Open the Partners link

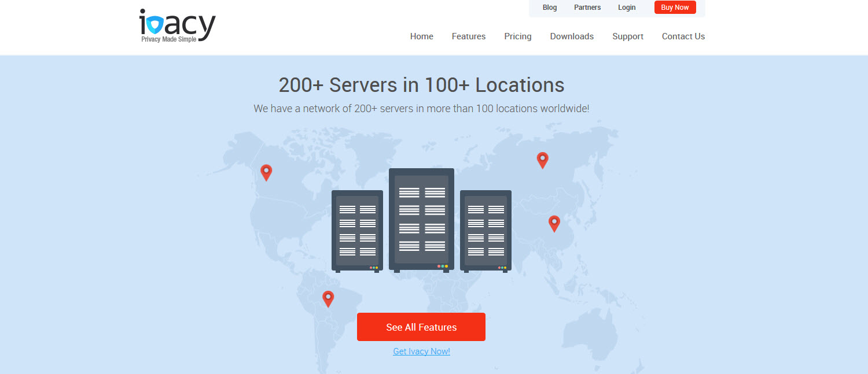(x=587, y=8)
